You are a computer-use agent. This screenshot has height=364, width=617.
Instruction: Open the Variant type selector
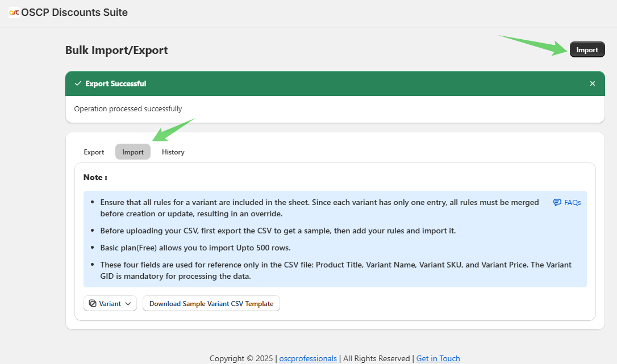tap(110, 303)
